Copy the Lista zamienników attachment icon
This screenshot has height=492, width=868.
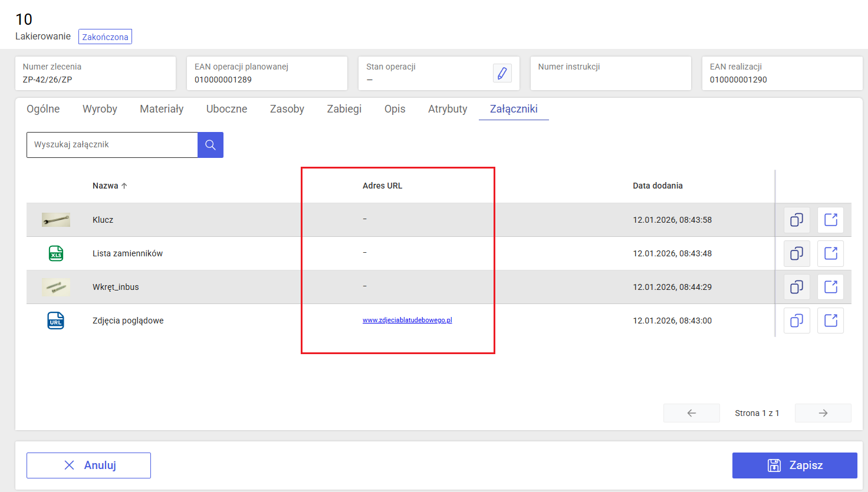(797, 253)
